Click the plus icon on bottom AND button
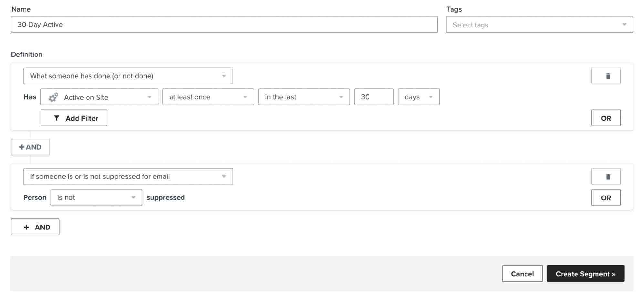Image resolution: width=644 pixels, height=297 pixels. [26, 227]
